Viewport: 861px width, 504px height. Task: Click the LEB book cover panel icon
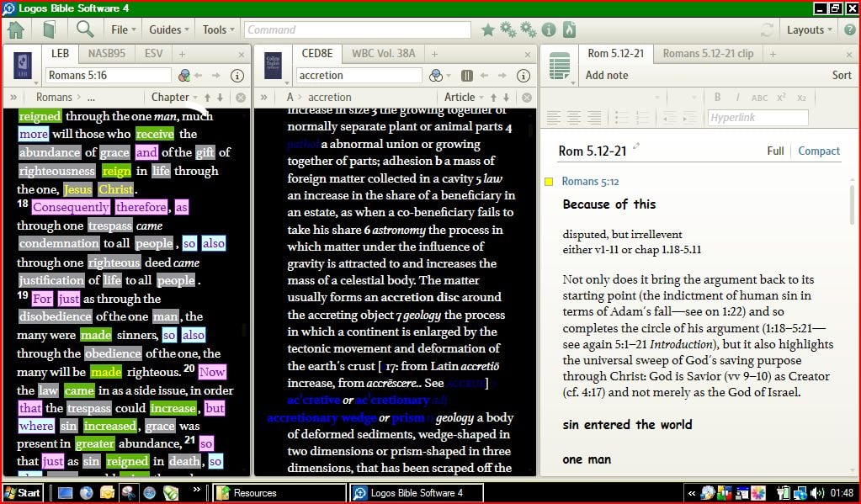[x=23, y=66]
